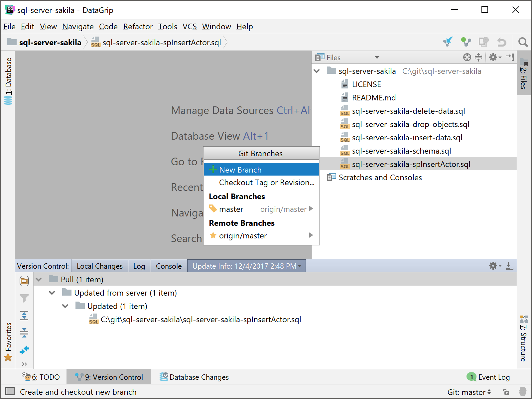This screenshot has height=399, width=532.
Task: Open the 6: TODO tool window
Action: coord(41,377)
